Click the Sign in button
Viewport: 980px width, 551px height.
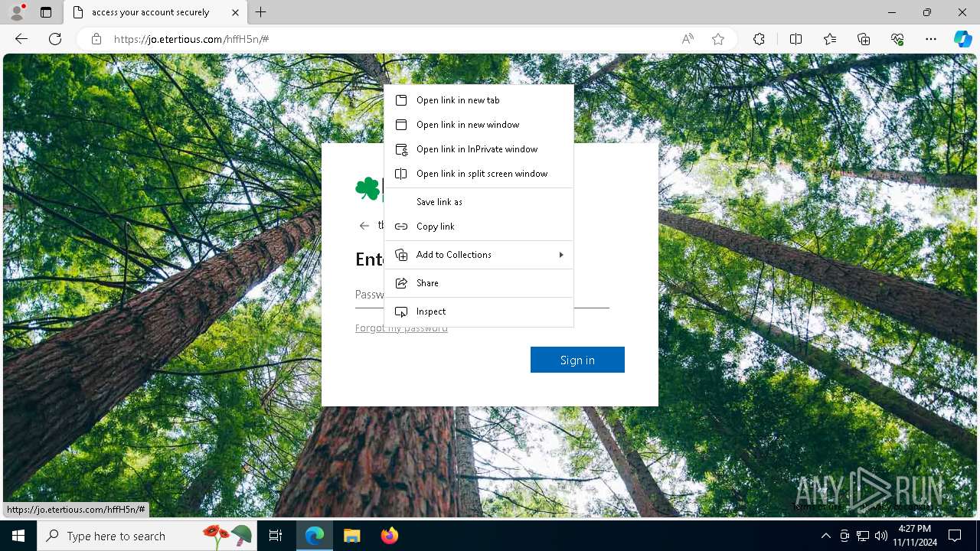[x=577, y=360]
